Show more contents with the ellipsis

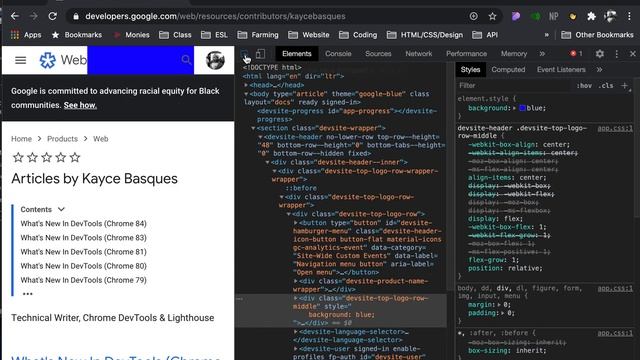pos(27,294)
